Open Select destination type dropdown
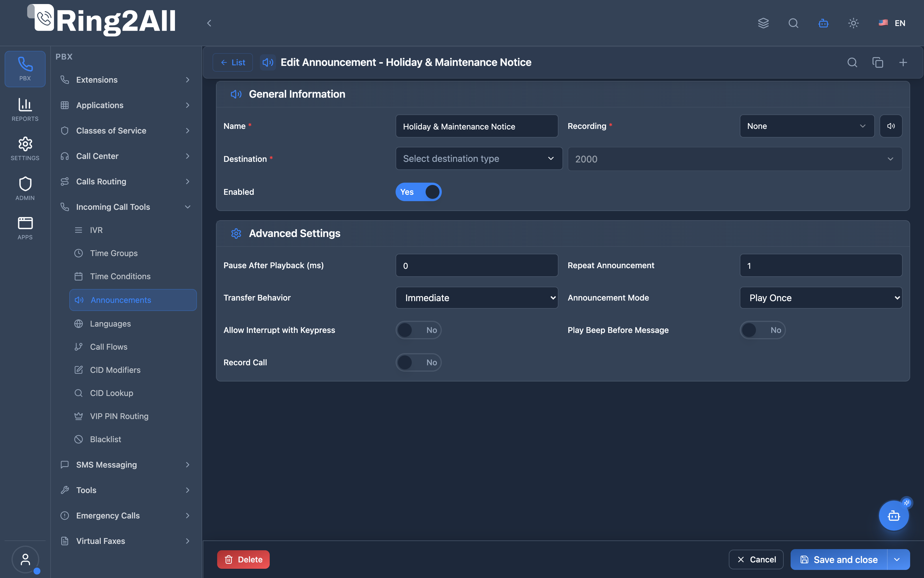924x578 pixels. [x=479, y=159]
